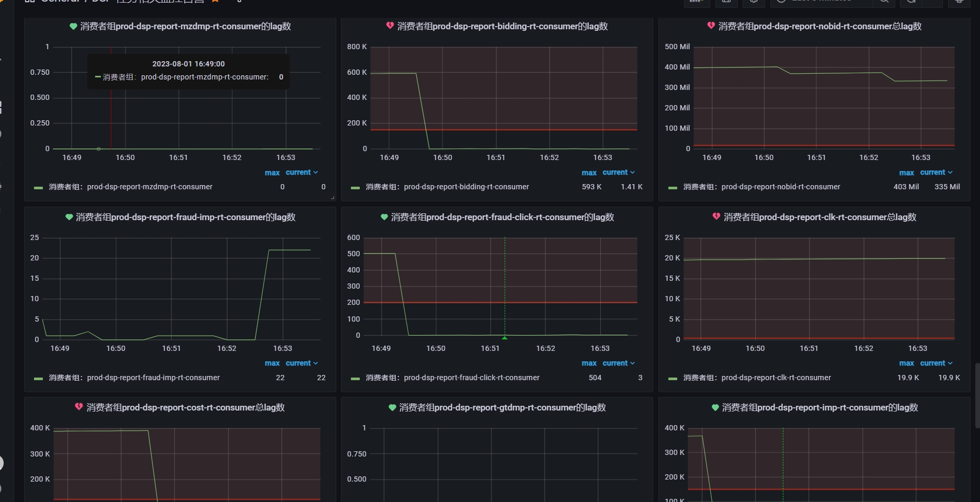This screenshot has height=502, width=980.
Task: Click the broken-heart alert icon of bidding-rt-consumer panel
Action: tap(390, 26)
